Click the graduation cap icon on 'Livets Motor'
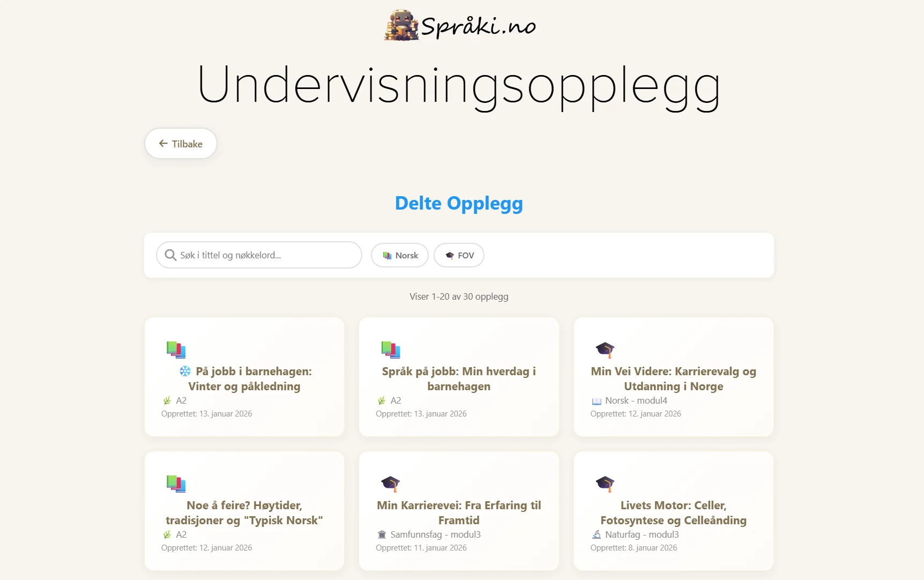Screen dimensions: 924x580 (605, 484)
